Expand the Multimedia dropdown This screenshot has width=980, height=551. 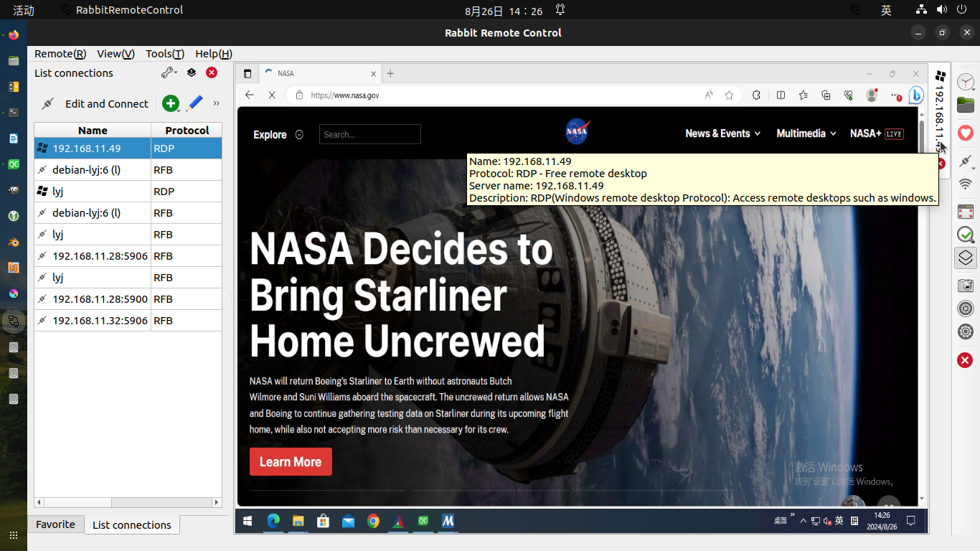tap(806, 133)
